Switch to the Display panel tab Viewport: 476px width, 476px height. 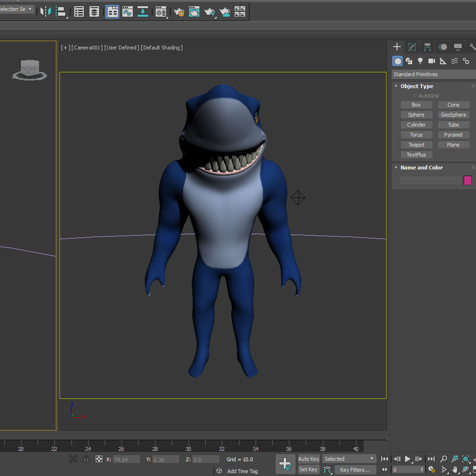(x=457, y=47)
